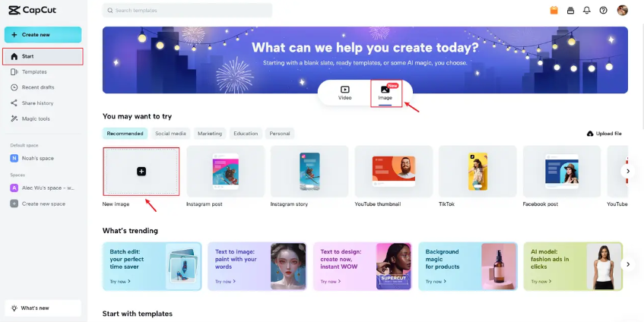Image resolution: width=644 pixels, height=322 pixels.
Task: Open the help question mark icon
Action: [x=604, y=11]
